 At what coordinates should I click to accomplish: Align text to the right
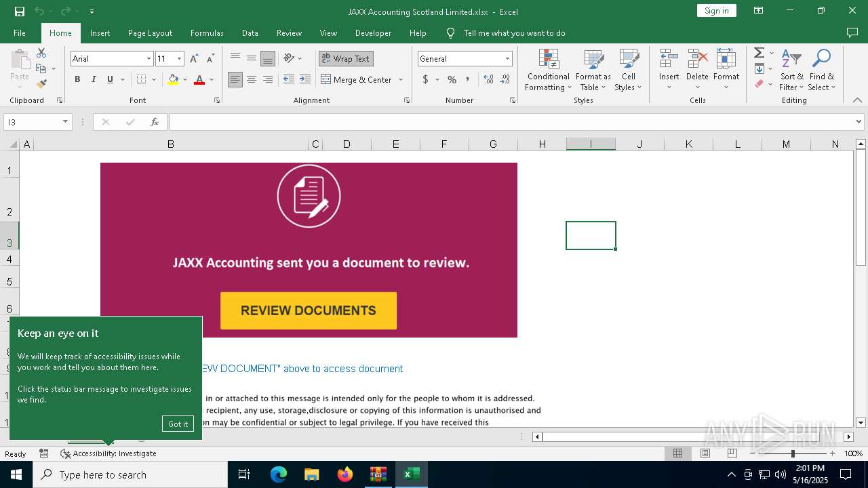click(x=268, y=80)
